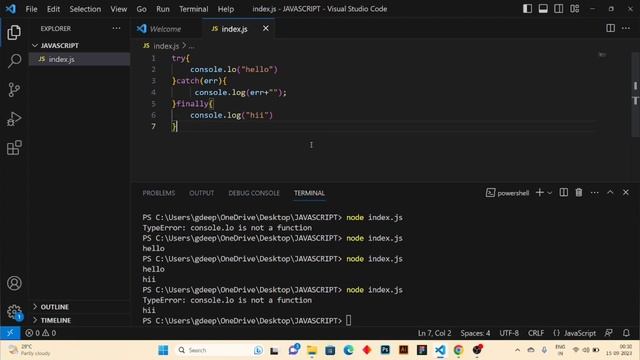Screen dimensions: 640x360
Task: Open the Accounts menu icon
Action: [14, 283]
